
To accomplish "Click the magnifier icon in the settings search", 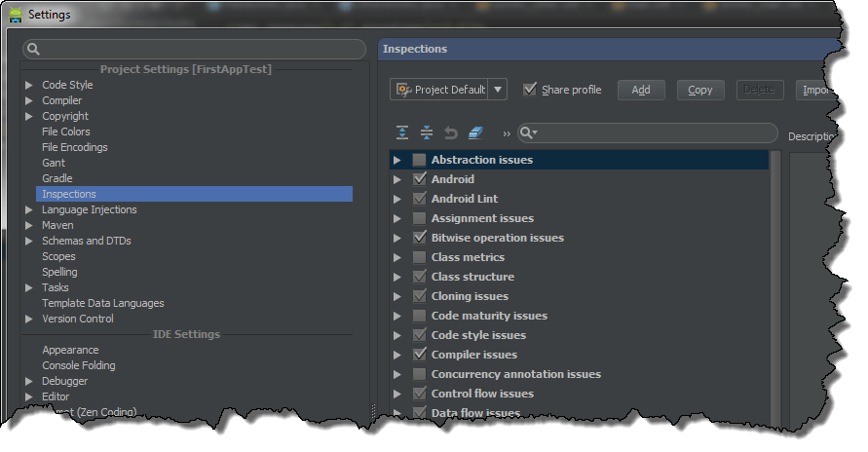I will (x=33, y=50).
